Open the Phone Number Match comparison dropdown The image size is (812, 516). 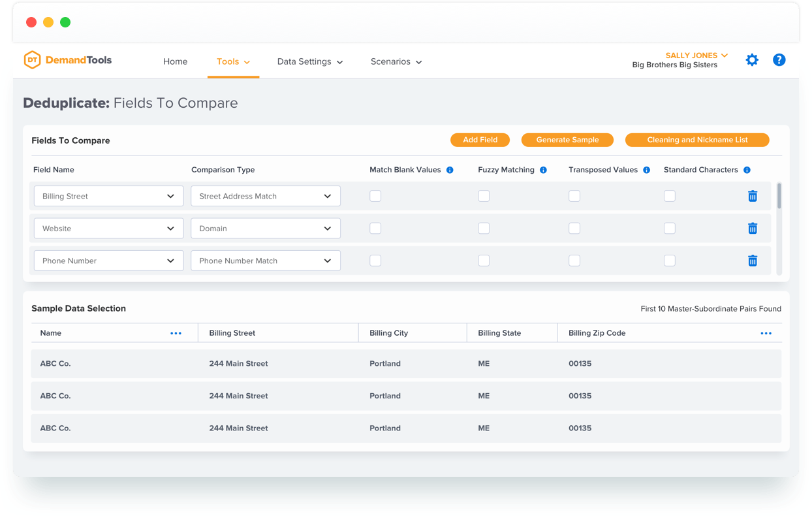point(266,261)
